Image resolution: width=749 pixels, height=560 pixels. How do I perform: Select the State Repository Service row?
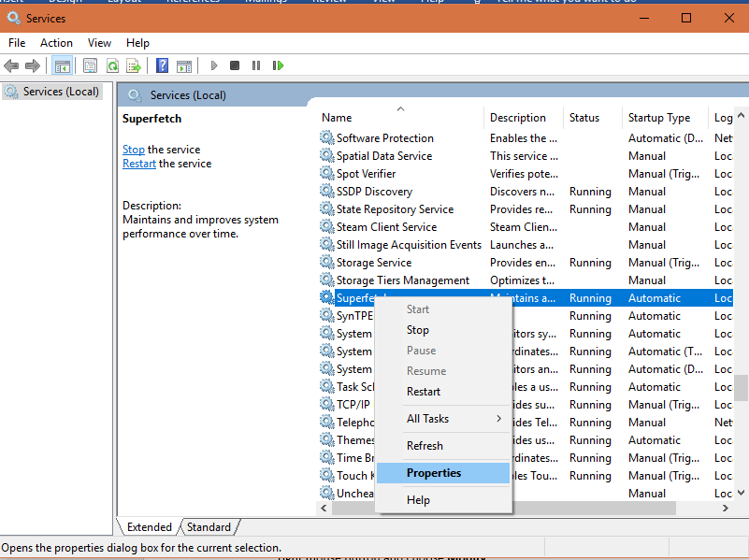coord(526,208)
